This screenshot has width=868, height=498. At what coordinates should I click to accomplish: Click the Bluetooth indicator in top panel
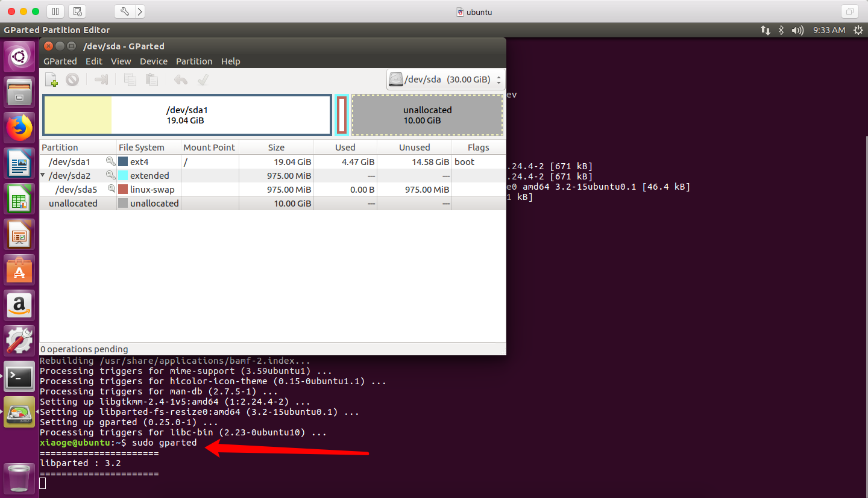pyautogui.click(x=781, y=30)
